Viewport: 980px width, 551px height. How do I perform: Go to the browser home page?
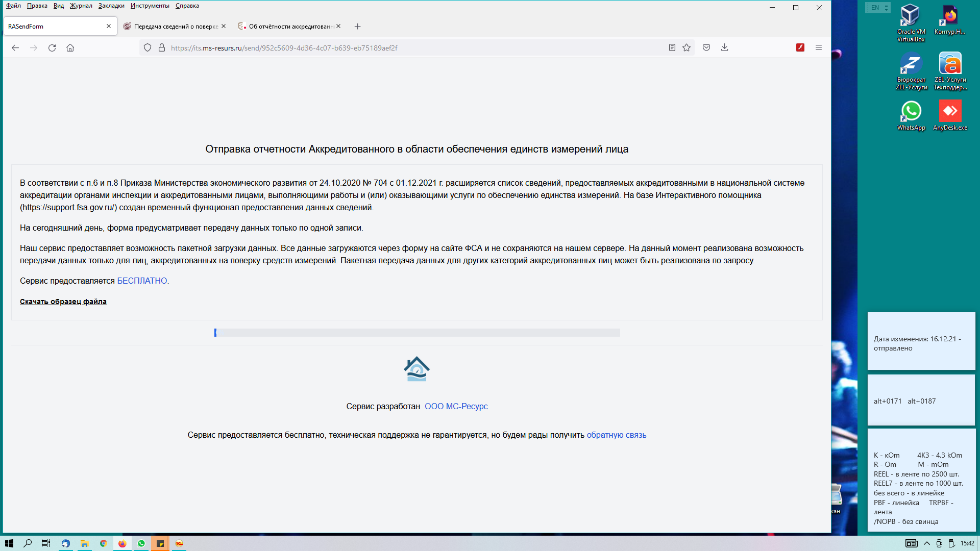pos(70,48)
